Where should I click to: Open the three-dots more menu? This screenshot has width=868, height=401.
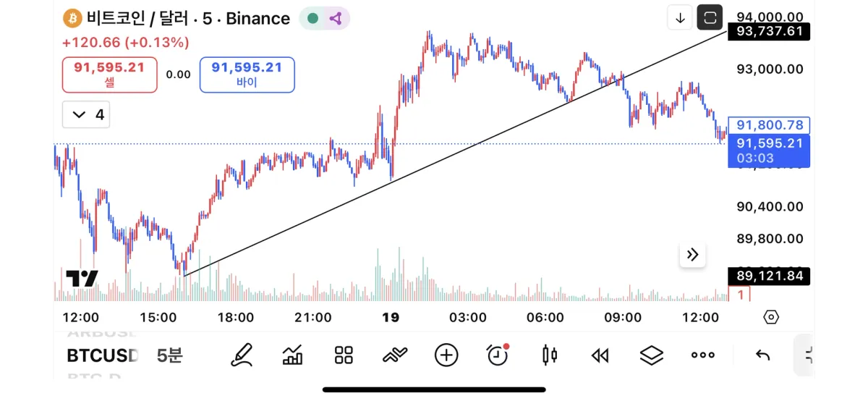coord(702,355)
